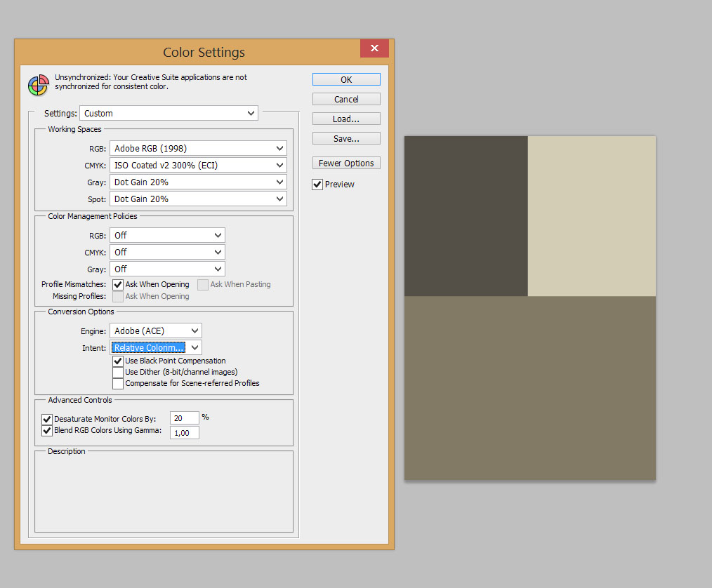The image size is (712, 588).
Task: Uncheck Blend RGB Colors Using Gamma
Action: click(47, 431)
